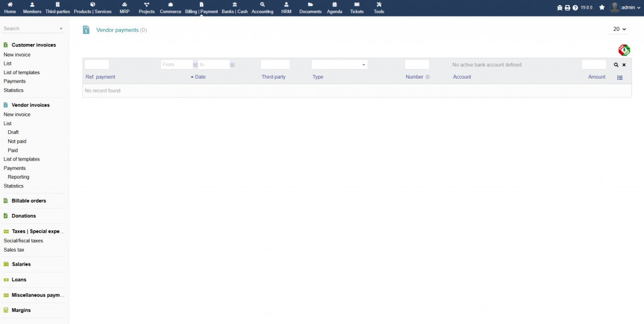
Task: Sort by Account column header
Action: [462, 77]
